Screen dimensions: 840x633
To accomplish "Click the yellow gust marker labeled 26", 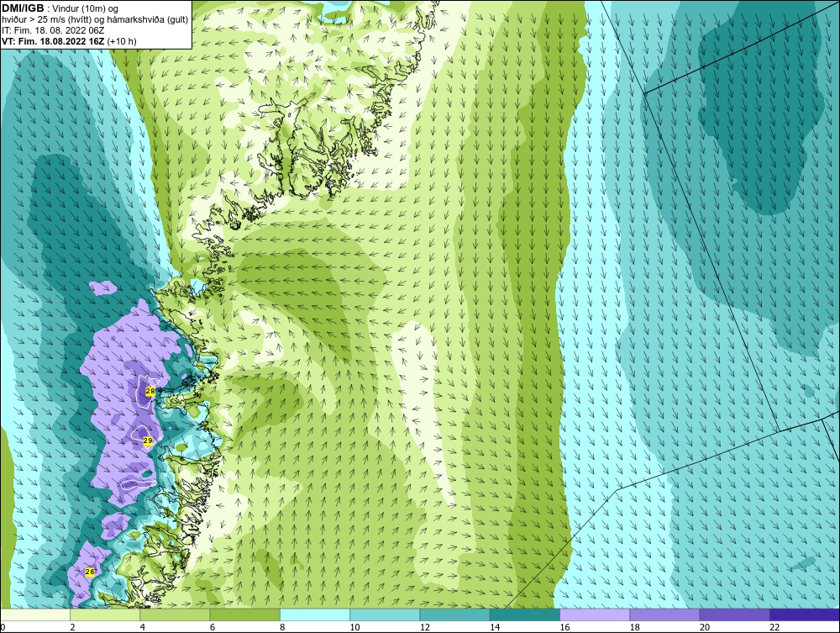I will click(90, 572).
